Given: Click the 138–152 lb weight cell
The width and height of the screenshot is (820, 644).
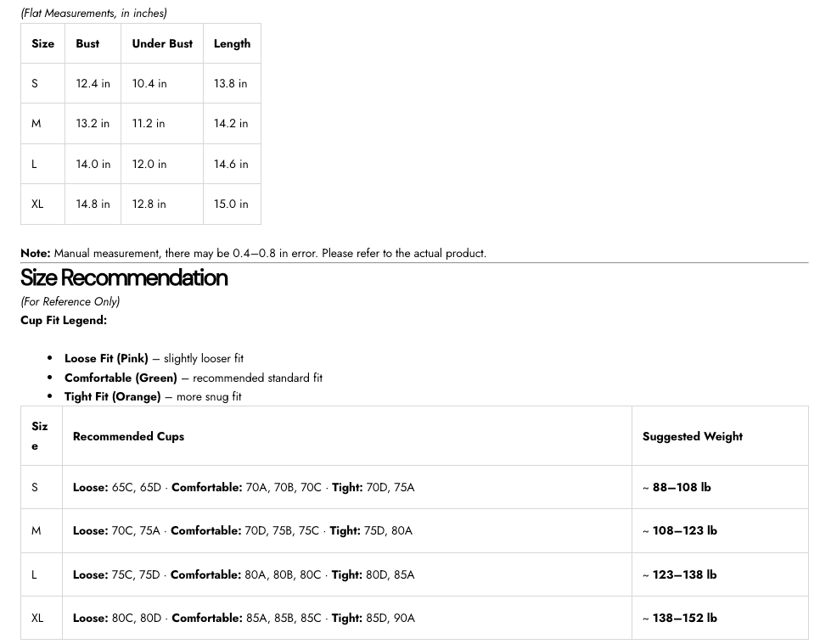Looking at the screenshot, I should [x=684, y=618].
